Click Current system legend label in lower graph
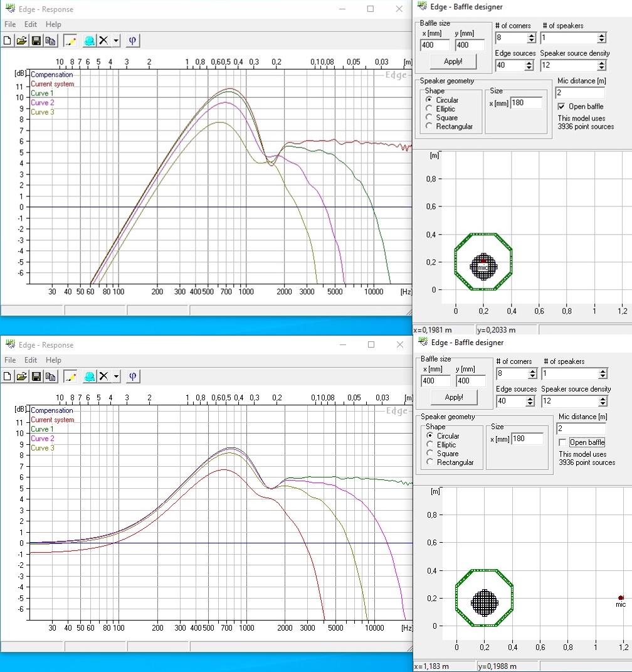Screen dimensions: 632x672 (52, 420)
